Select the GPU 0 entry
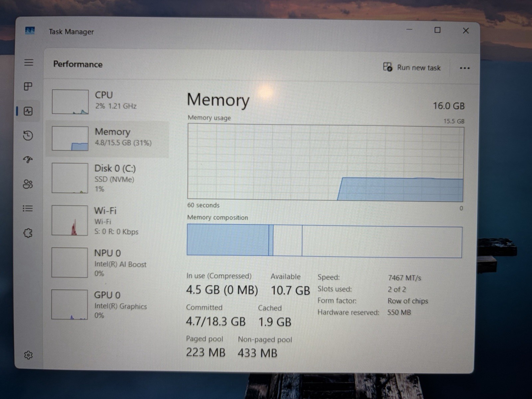This screenshot has width=532, height=399. (x=107, y=305)
